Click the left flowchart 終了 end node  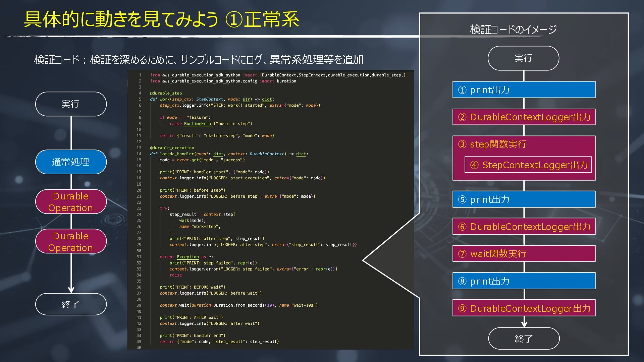click(x=71, y=304)
